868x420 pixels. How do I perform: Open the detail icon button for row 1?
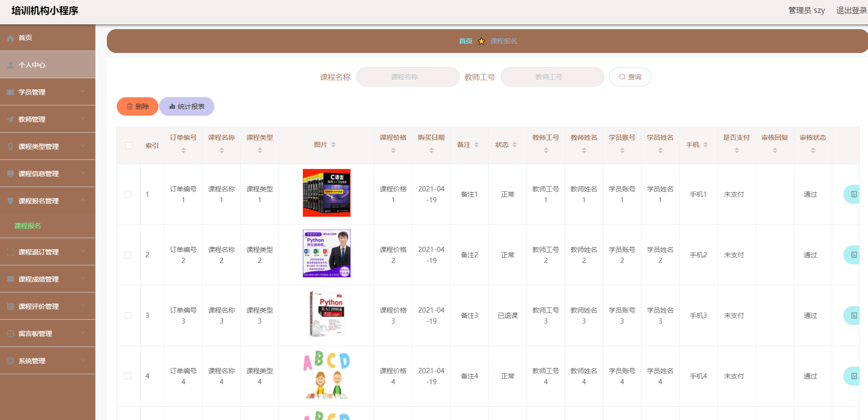click(853, 194)
